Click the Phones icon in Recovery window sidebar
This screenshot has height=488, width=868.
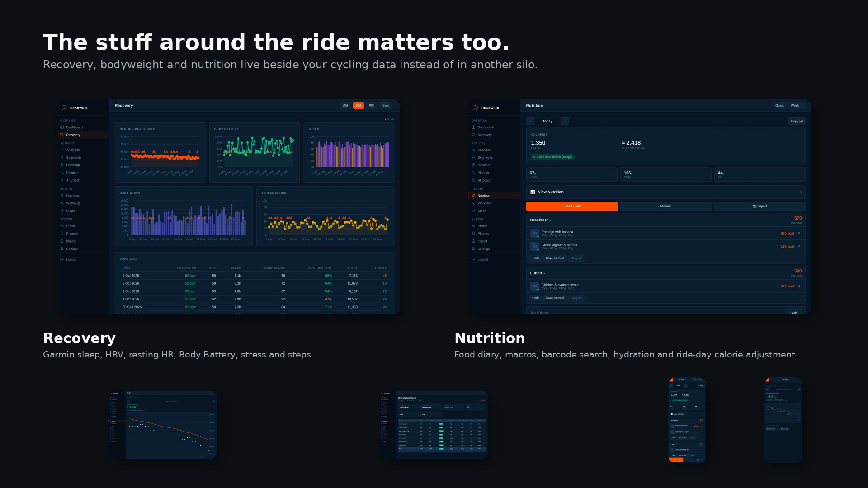point(62,234)
